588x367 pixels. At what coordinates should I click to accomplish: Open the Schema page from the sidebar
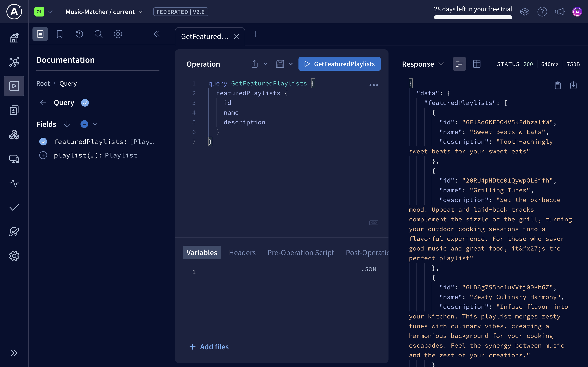point(14,62)
